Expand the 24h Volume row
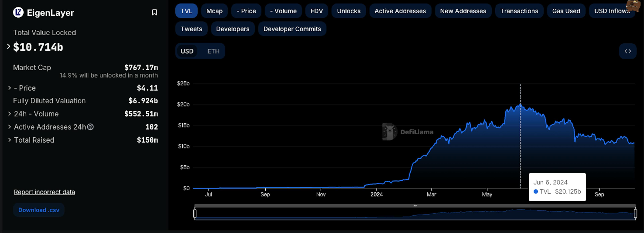The height and width of the screenshot is (233, 644). click(10, 114)
